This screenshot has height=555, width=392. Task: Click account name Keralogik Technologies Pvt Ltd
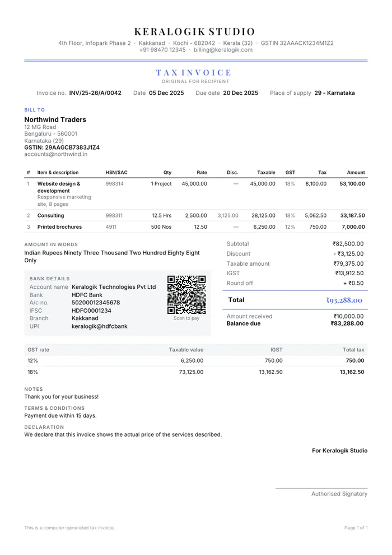coord(114,287)
